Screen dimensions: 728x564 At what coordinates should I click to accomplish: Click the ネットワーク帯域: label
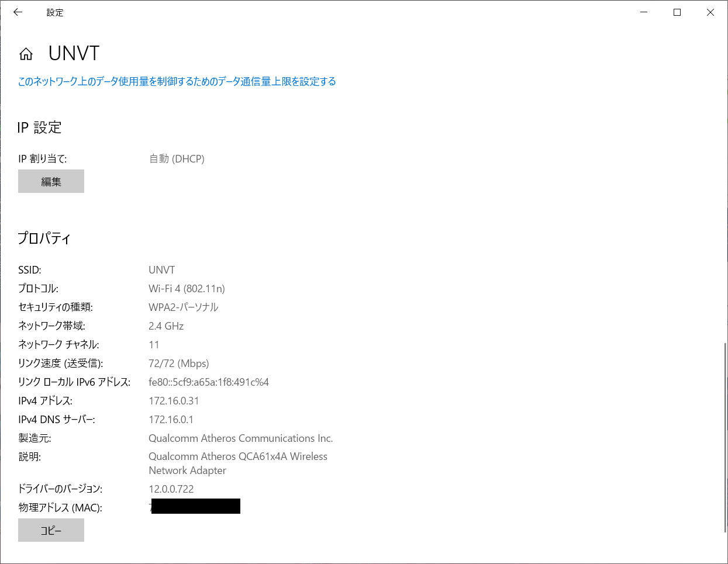pyautogui.click(x=51, y=326)
